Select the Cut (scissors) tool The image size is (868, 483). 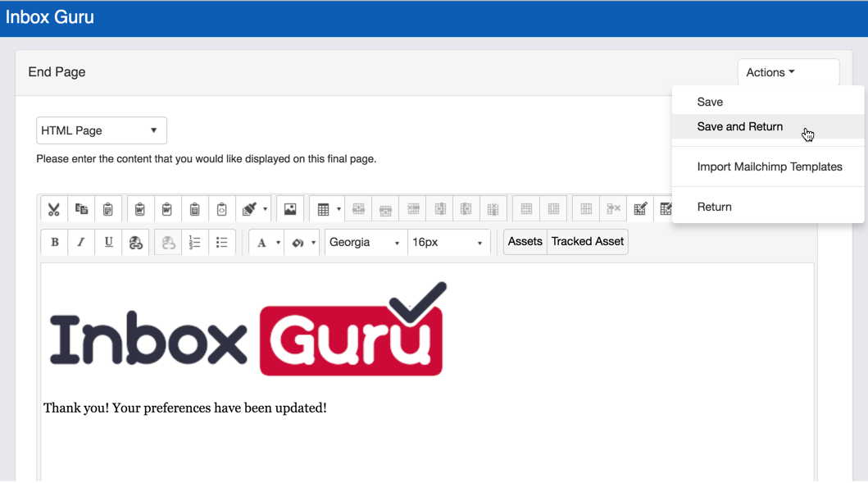click(54, 208)
